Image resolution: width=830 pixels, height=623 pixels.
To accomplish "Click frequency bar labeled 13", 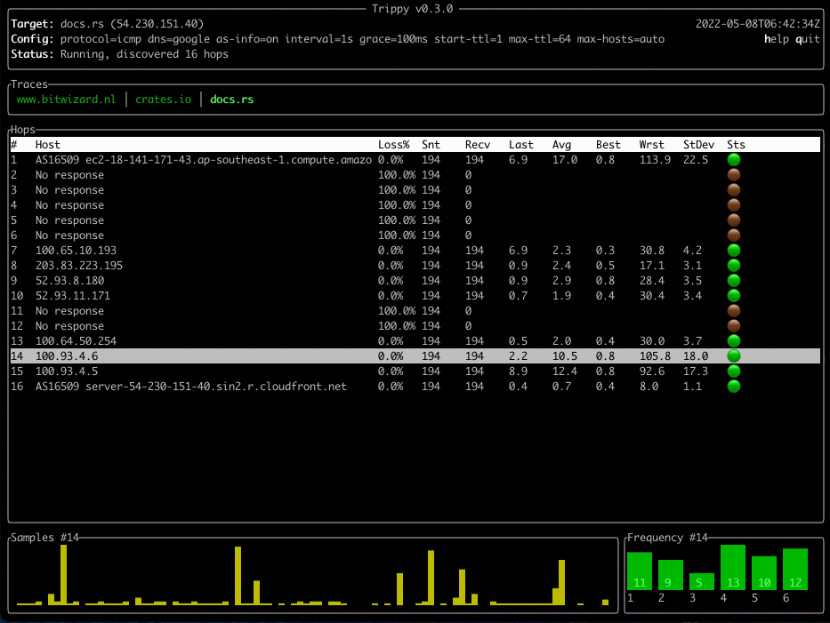I will click(733, 567).
